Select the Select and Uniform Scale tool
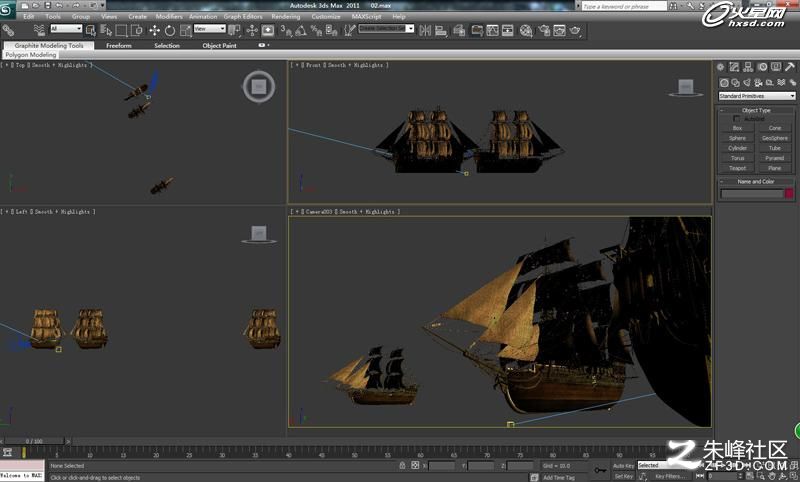This screenshot has height=482, width=800. click(x=185, y=31)
